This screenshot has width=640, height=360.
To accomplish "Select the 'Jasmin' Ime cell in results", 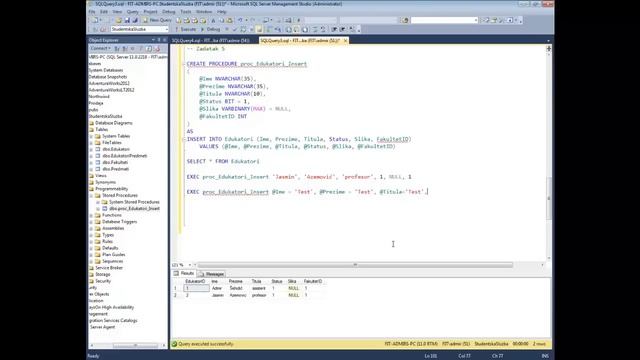I will point(218,295).
